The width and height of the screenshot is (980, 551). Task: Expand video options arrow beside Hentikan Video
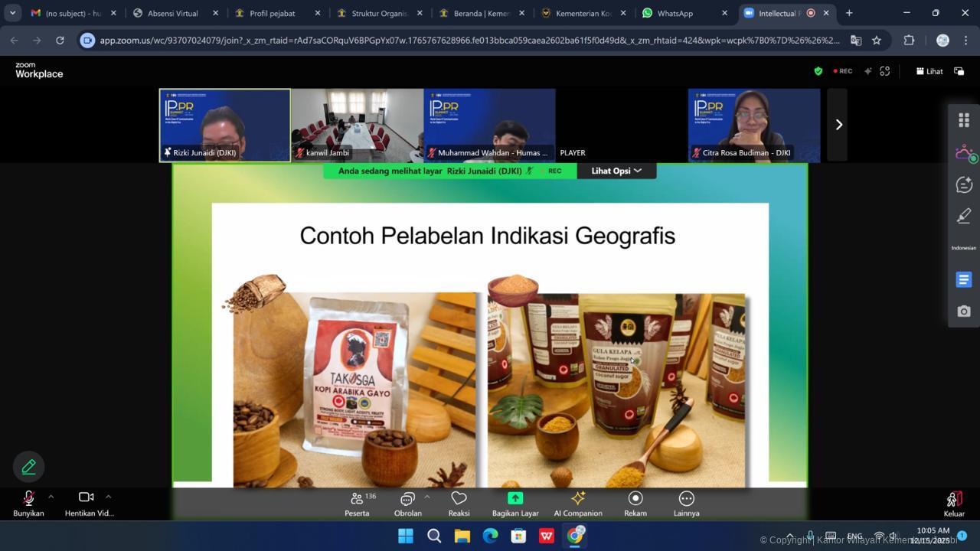pyautogui.click(x=108, y=497)
